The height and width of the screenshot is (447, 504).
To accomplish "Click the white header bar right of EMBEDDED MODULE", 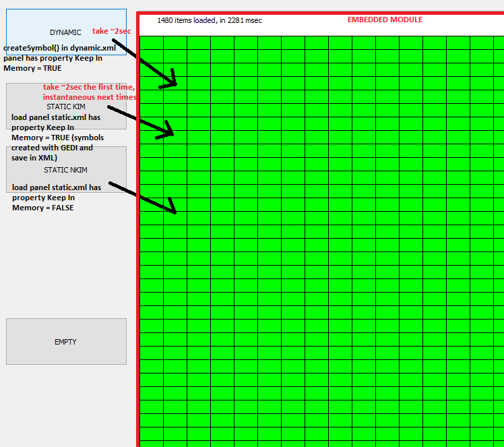I will (x=465, y=24).
